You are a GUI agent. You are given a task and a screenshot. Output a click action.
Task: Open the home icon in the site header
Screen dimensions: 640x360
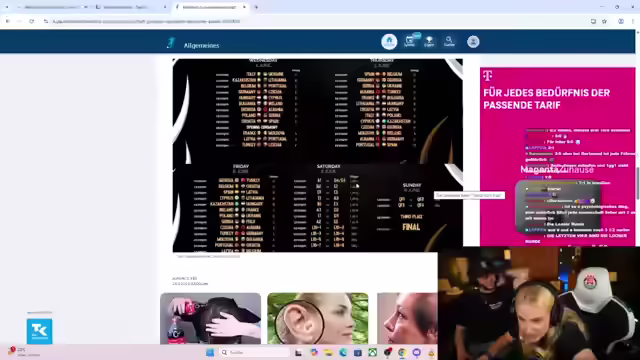(x=389, y=42)
